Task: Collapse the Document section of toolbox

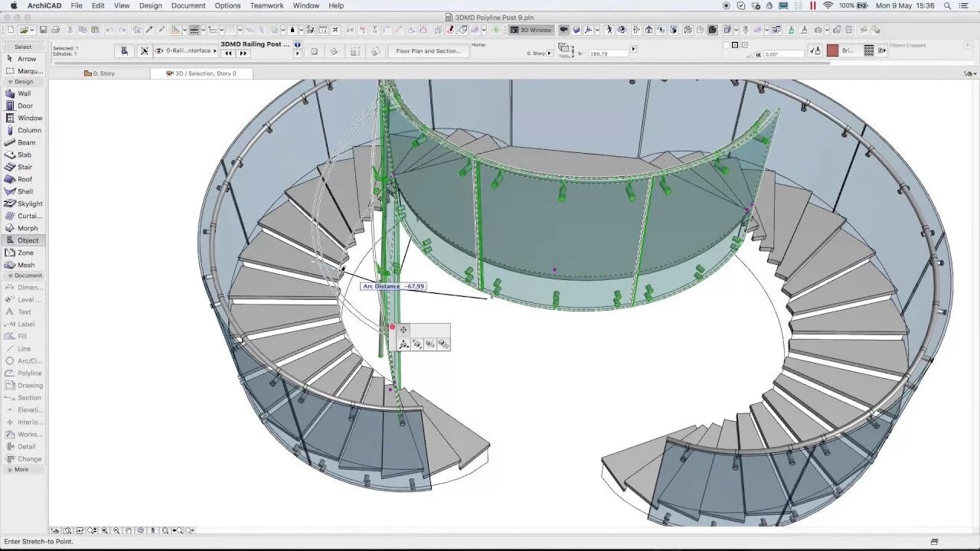Action: pyautogui.click(x=23, y=275)
